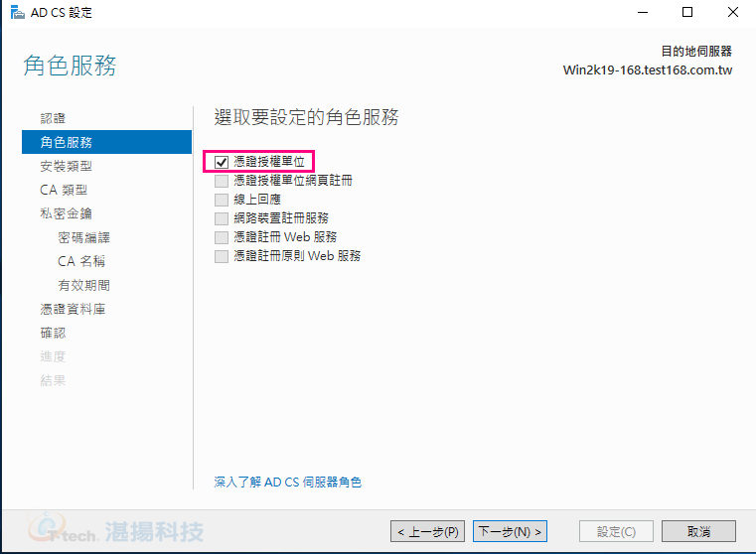Click the 選取要設定的角色服務 heading text
This screenshot has width=756, height=554.
click(x=307, y=117)
